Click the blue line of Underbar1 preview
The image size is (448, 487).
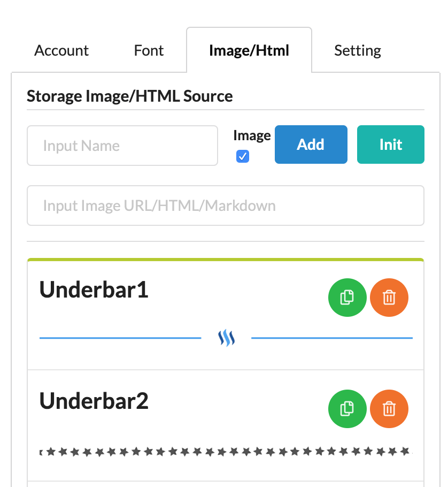(x=120, y=338)
